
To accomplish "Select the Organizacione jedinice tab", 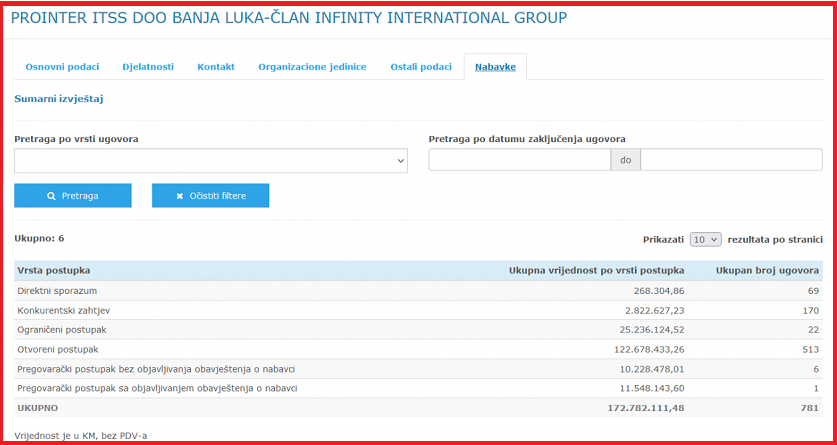I will click(x=312, y=67).
